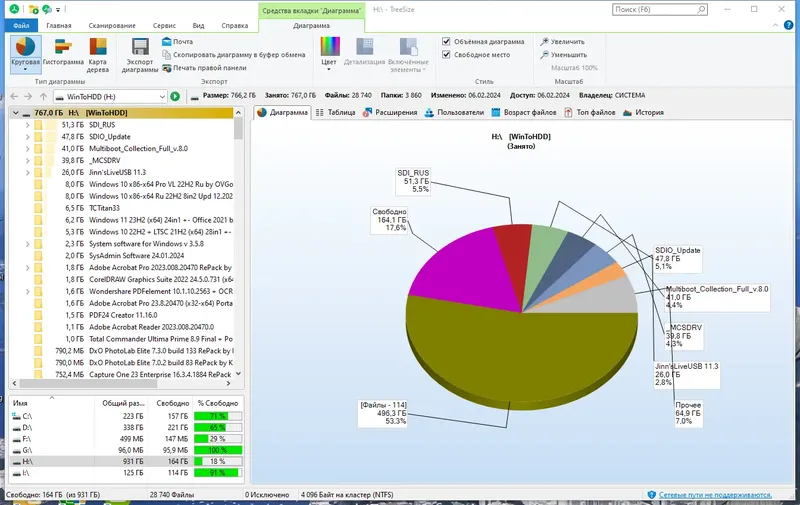
Task: Open the WinToHDD (H:) drive dropdown
Action: tap(162, 96)
